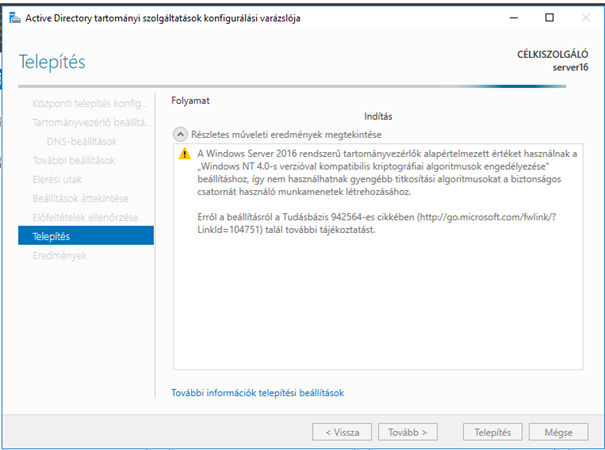This screenshot has width=605, height=450.
Task: Open További információk telepítési beállítások link
Action: (x=258, y=393)
